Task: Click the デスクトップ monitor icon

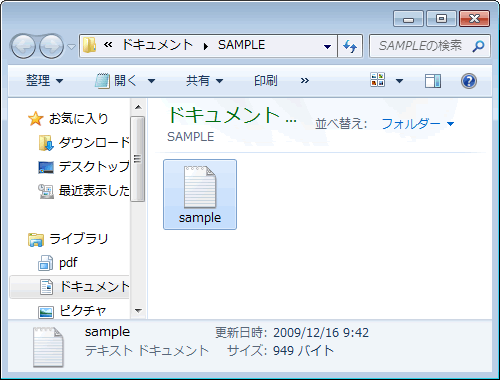Action: click(46, 167)
